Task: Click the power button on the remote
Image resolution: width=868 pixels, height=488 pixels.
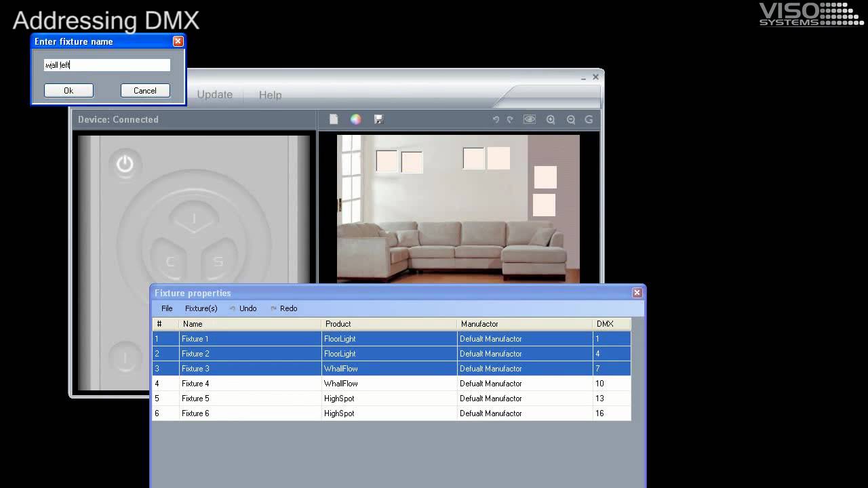Action: coord(125,164)
